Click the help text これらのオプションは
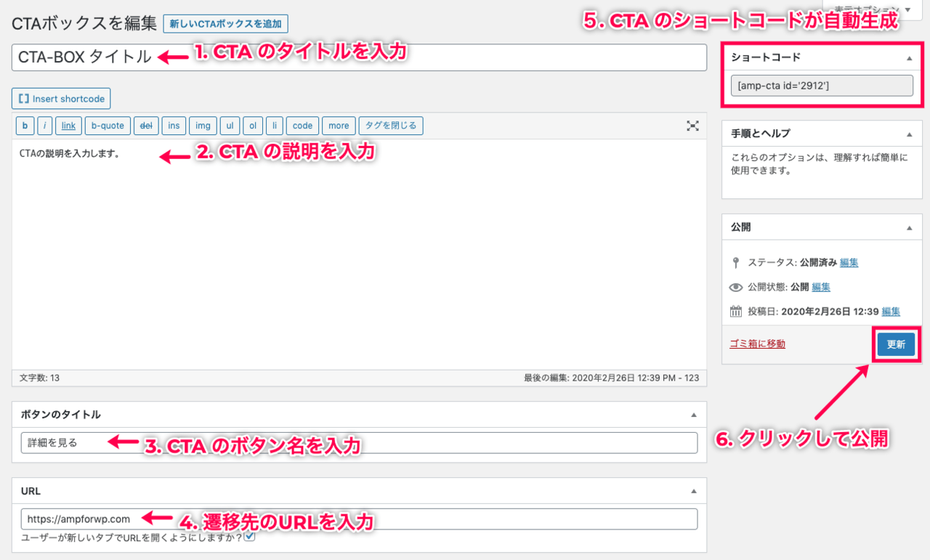Screen dimensions: 930x560 [x=820, y=164]
